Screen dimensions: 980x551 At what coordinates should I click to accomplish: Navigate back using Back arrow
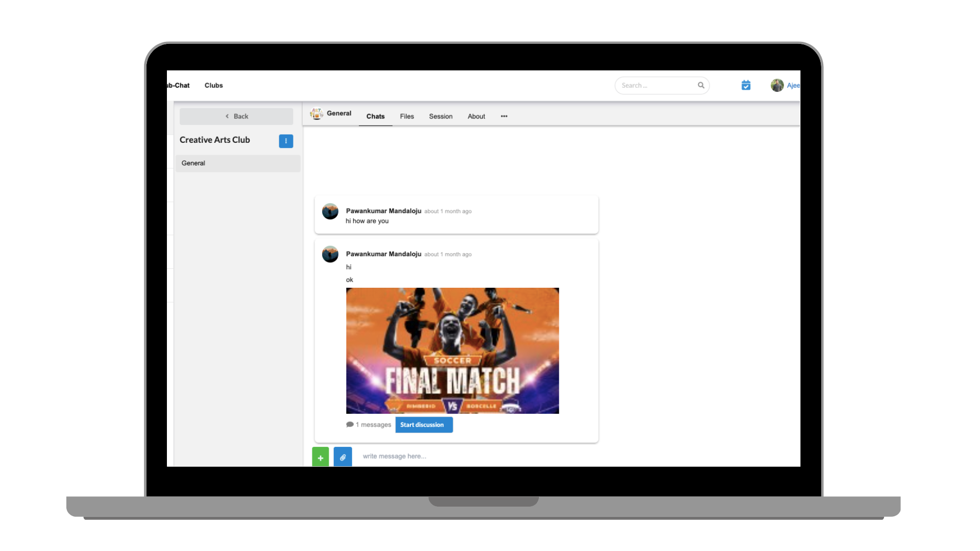236,116
